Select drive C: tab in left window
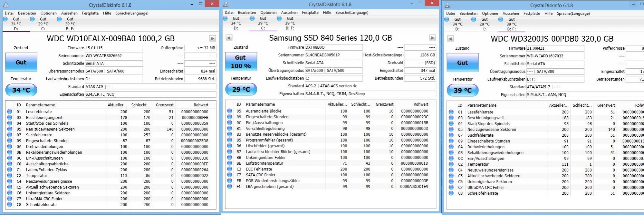The width and height of the screenshot is (644, 215). 43,24
